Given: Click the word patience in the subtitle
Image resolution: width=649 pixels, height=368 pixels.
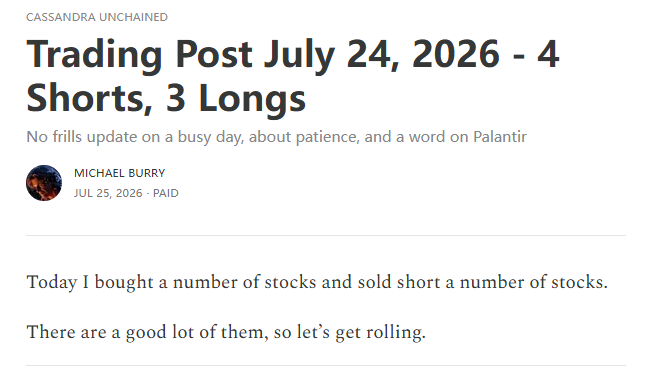Looking at the screenshot, I should (328, 137).
